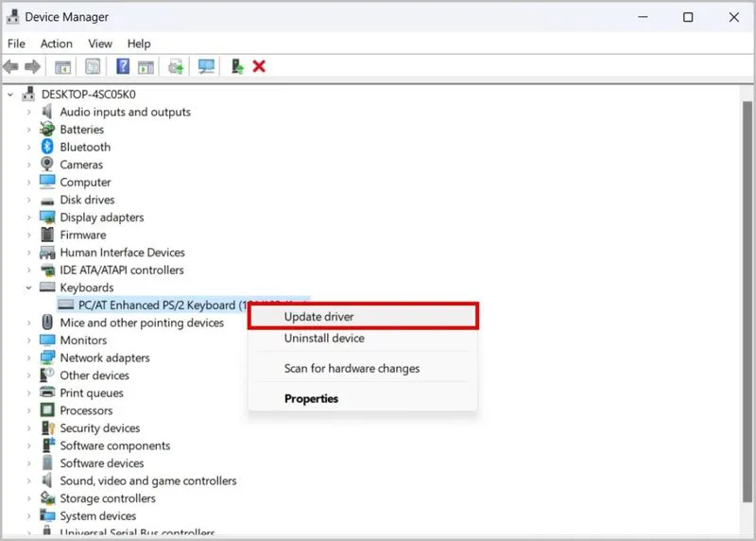The width and height of the screenshot is (756, 541).
Task: Go back using the toolbar Back arrow
Action: point(10,66)
